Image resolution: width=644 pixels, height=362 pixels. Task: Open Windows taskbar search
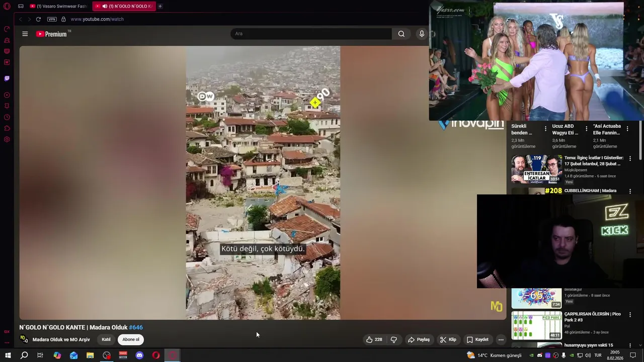click(24, 355)
